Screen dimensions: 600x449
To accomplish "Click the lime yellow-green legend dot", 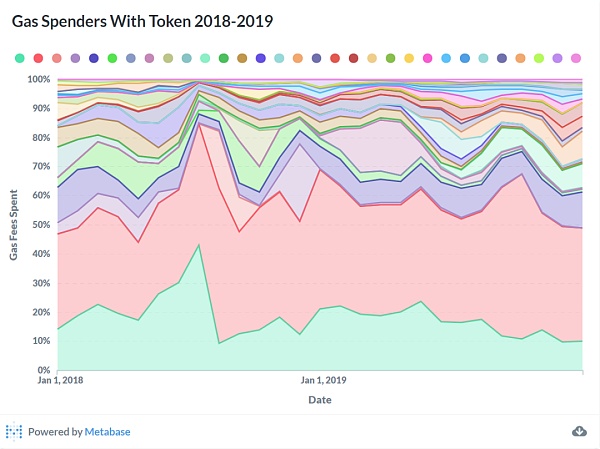I will (x=540, y=60).
